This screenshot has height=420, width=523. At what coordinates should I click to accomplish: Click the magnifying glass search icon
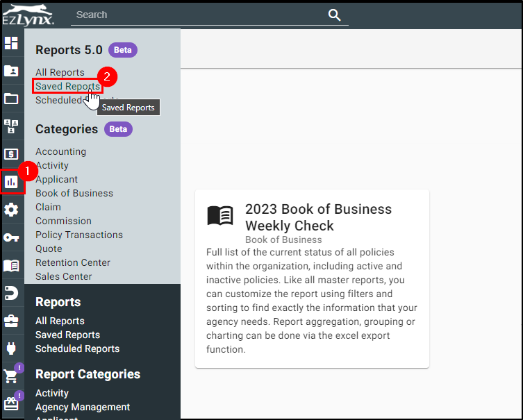pos(334,15)
